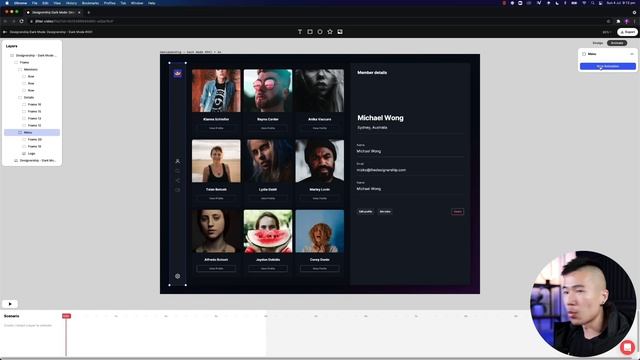Image resolution: width=640 pixels, height=360 pixels.
Task: Open the History menu
Action: click(x=71, y=3)
